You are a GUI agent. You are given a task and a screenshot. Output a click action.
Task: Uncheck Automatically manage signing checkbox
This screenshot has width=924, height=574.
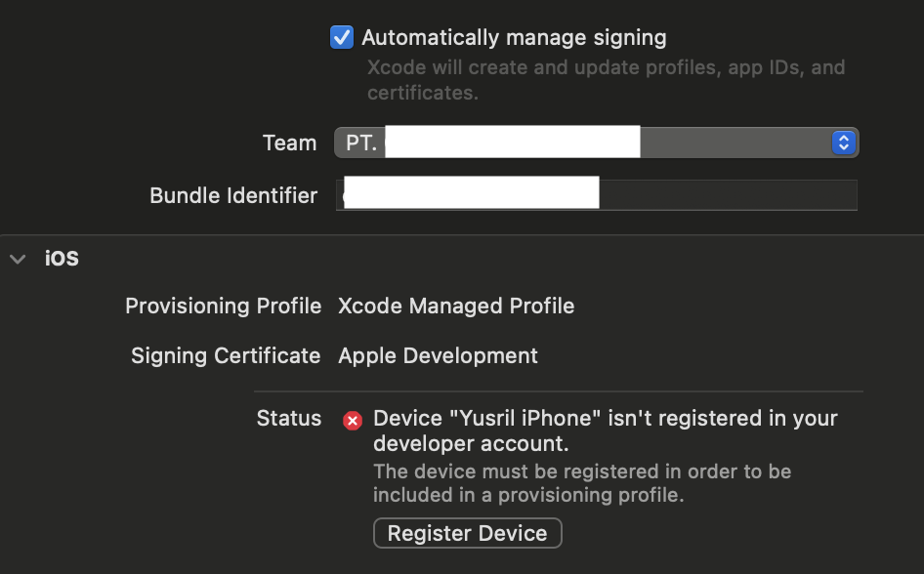(341, 38)
